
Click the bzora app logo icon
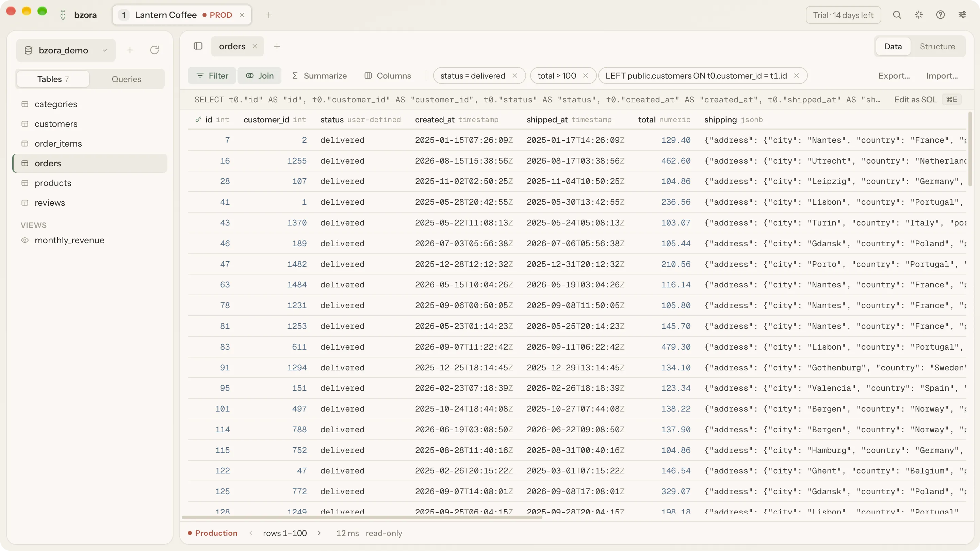[63, 15]
